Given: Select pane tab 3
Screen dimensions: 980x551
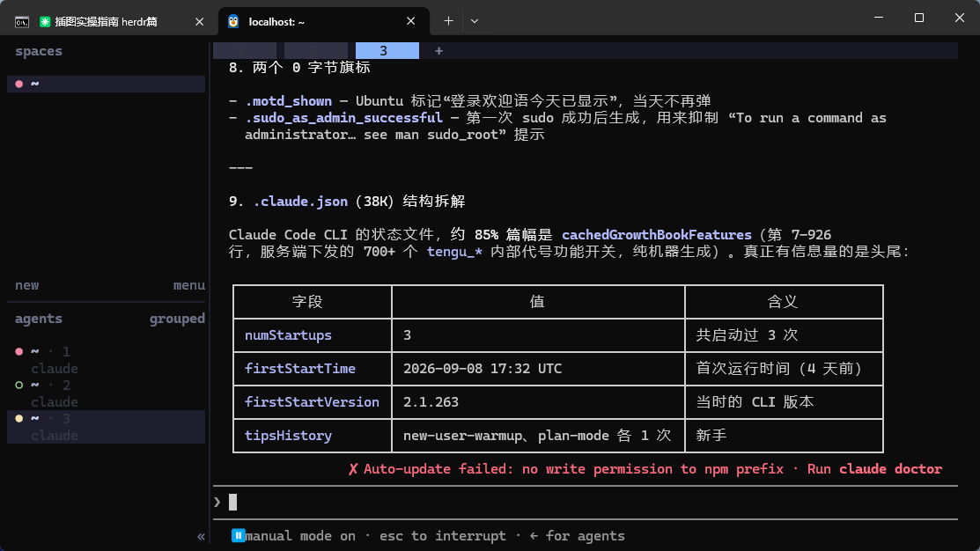Looking at the screenshot, I should [387, 50].
